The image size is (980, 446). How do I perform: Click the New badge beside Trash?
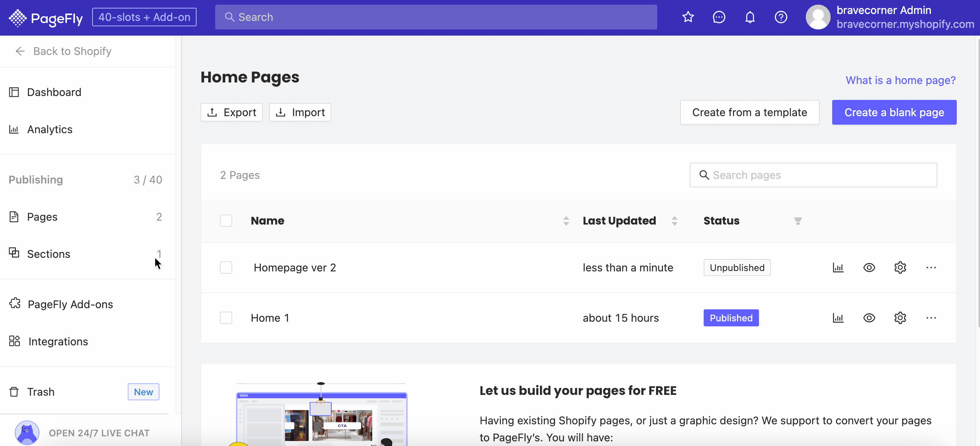click(x=143, y=392)
